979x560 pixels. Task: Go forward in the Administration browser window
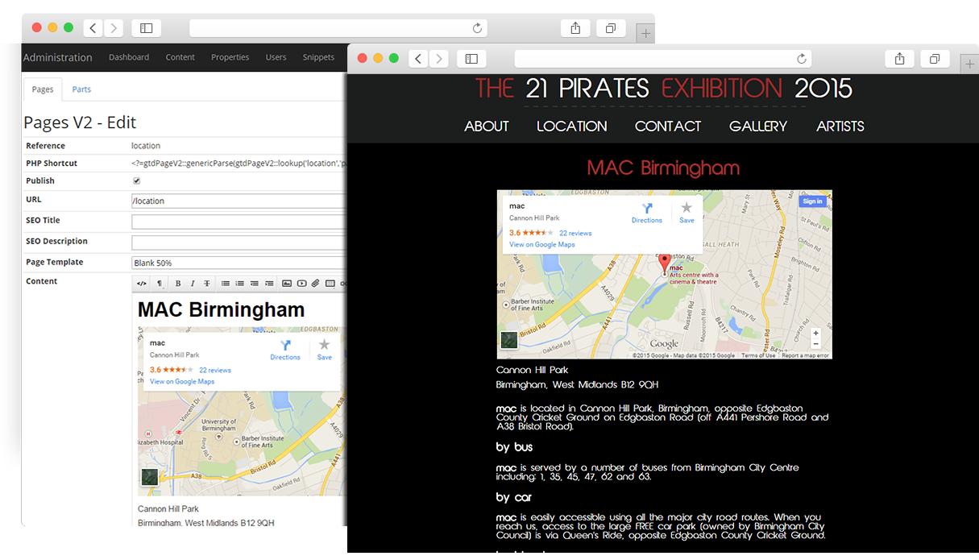point(114,28)
